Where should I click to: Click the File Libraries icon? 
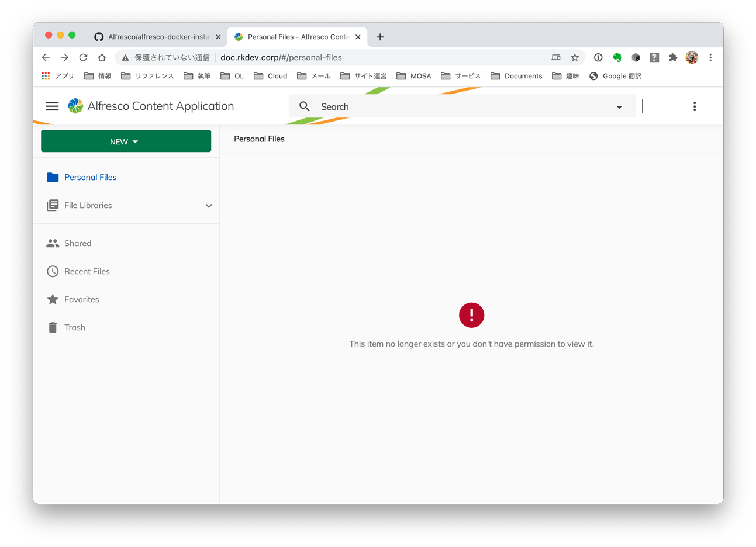(53, 205)
